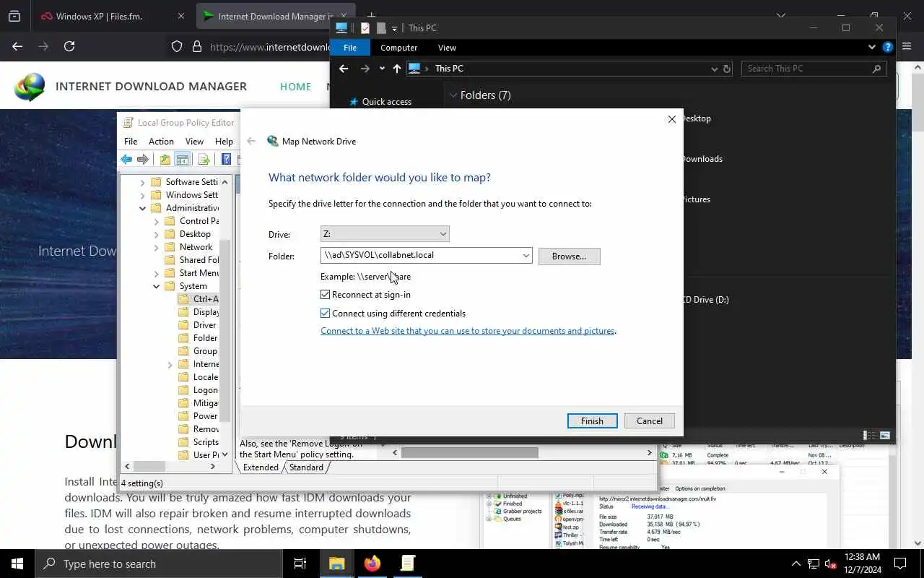Switch to Extended tab in Policy Editor
The height and width of the screenshot is (578, 924).
click(261, 467)
